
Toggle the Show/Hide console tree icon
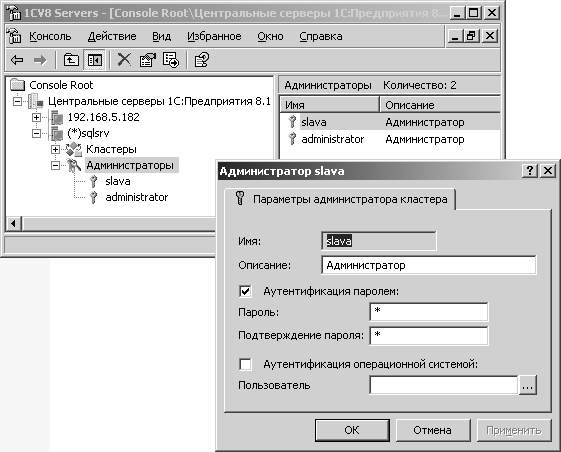pos(94,60)
